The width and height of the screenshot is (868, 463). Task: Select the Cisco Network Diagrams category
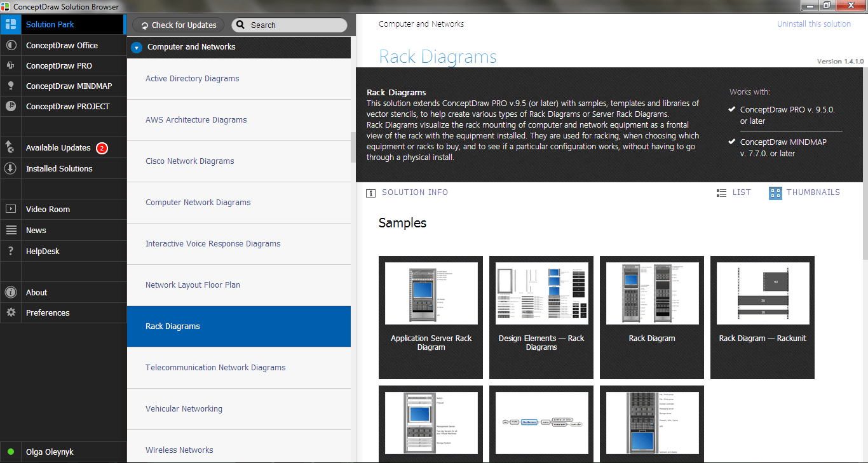pos(191,161)
